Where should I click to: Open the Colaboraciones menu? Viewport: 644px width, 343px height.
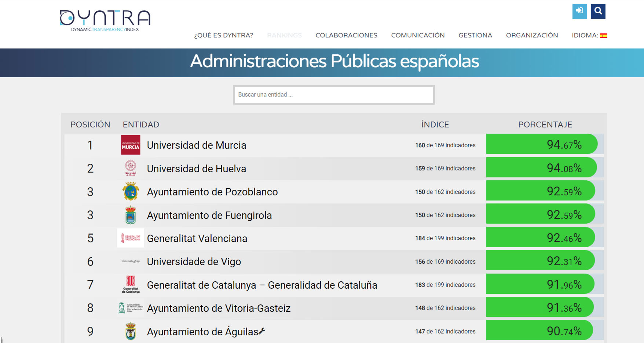(x=346, y=35)
